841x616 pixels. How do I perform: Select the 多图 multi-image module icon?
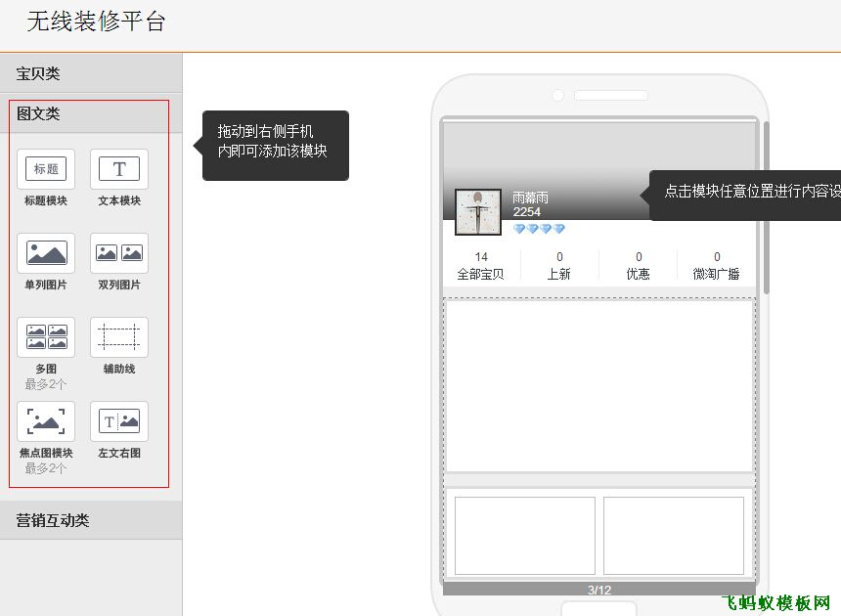point(46,336)
